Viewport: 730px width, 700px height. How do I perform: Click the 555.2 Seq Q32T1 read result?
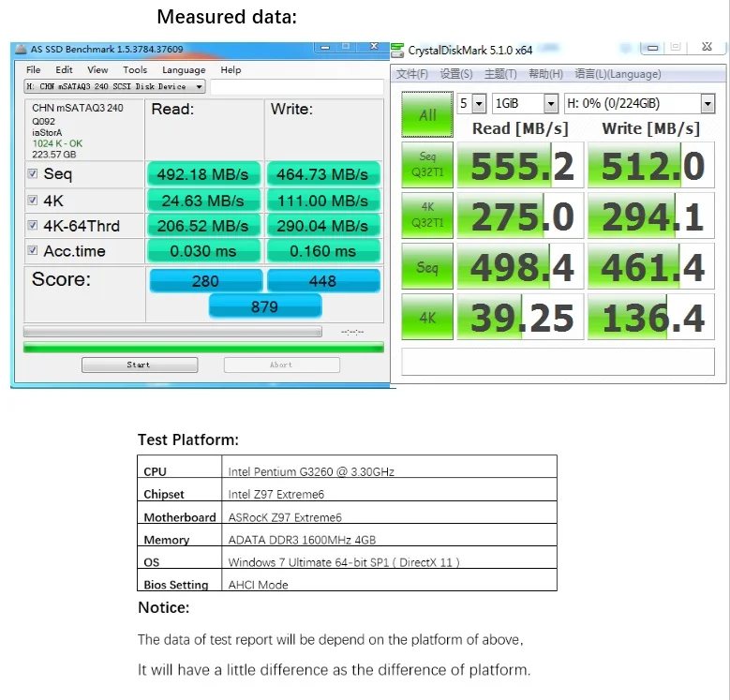click(520, 165)
